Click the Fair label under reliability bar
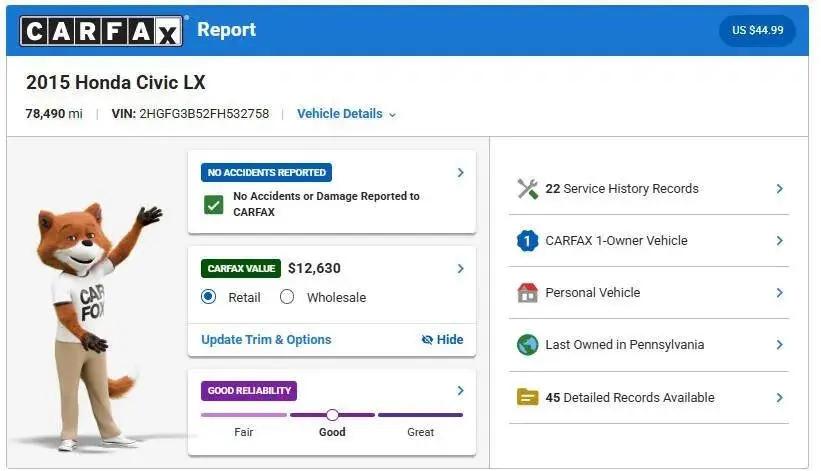Image resolution: width=821 pixels, height=471 pixels. (243, 432)
